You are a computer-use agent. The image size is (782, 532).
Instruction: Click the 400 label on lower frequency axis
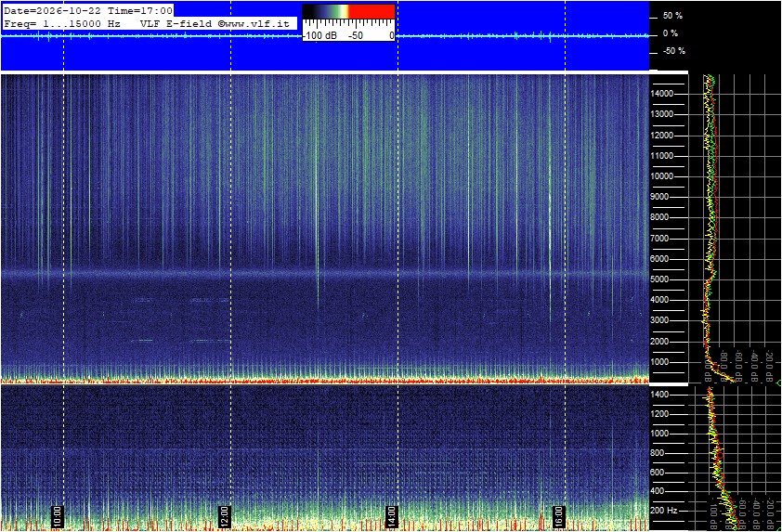click(658, 492)
